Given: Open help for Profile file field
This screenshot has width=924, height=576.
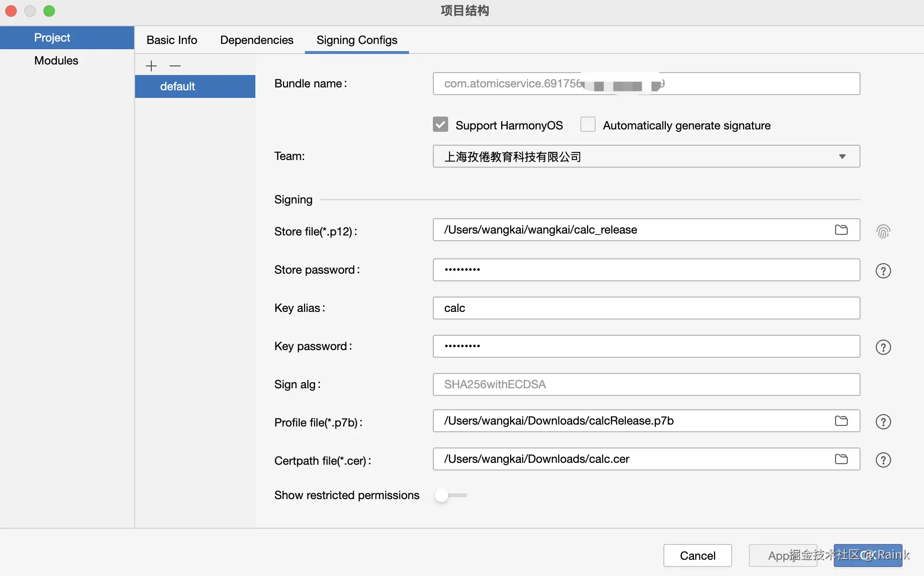Looking at the screenshot, I should tap(883, 422).
